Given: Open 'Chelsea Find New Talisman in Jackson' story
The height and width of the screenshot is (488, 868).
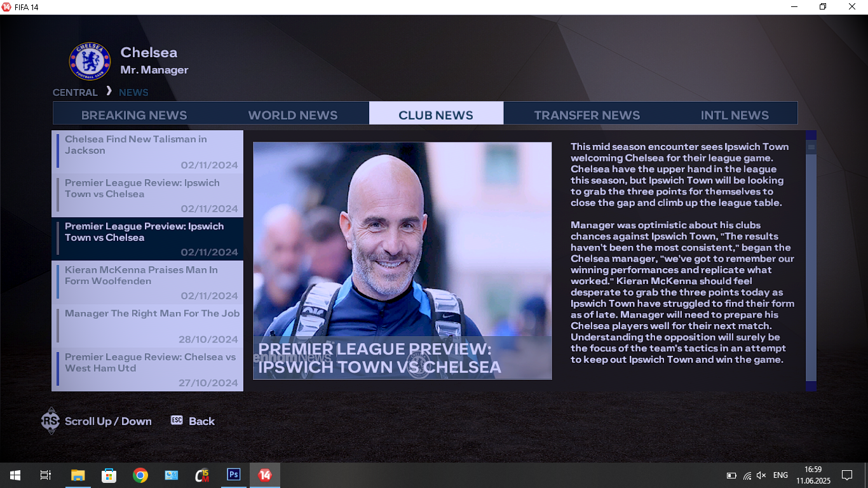Looking at the screenshot, I should pos(147,151).
